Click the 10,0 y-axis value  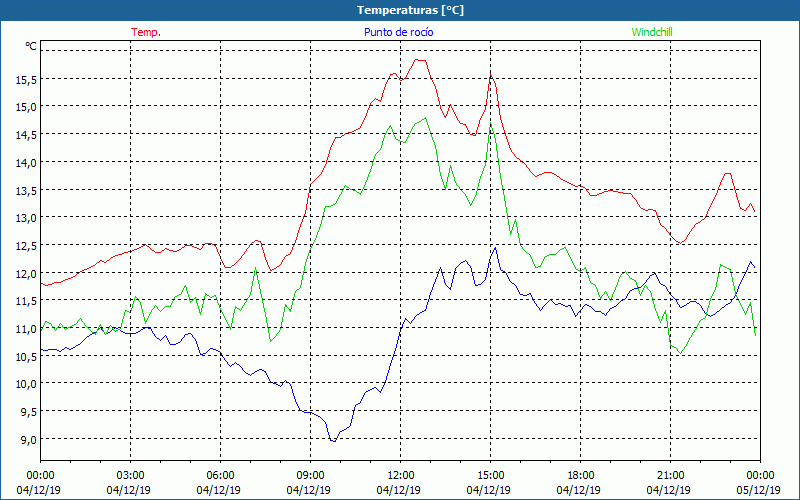(24, 384)
